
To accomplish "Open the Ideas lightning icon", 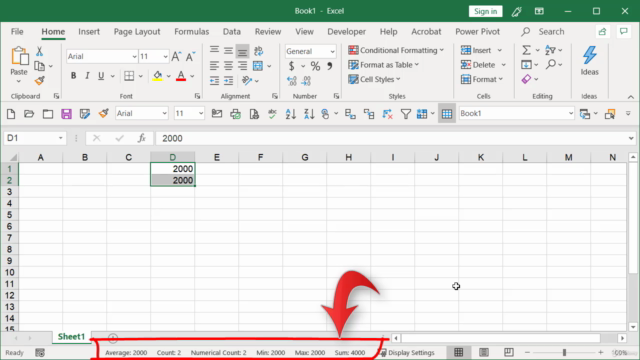I will (589, 60).
